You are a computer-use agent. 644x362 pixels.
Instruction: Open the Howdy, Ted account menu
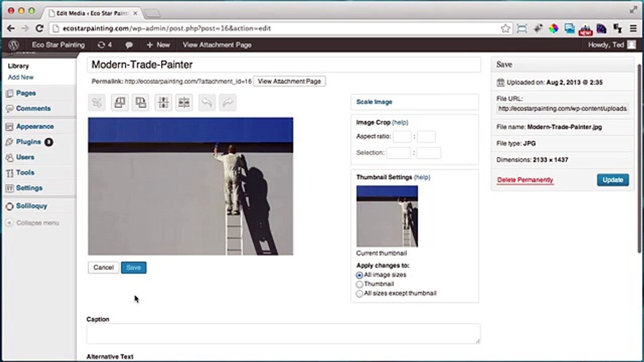(x=612, y=45)
